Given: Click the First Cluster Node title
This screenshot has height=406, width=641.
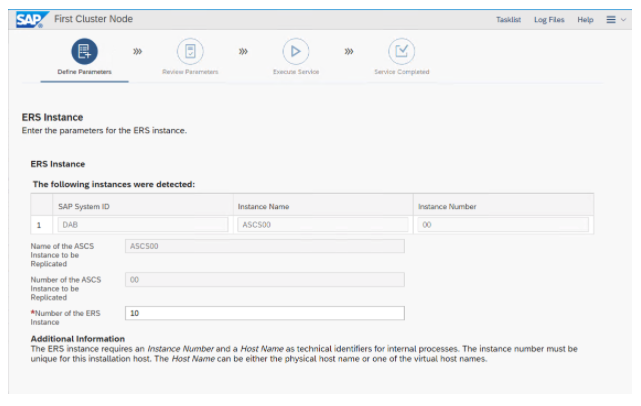Looking at the screenshot, I should [94, 19].
